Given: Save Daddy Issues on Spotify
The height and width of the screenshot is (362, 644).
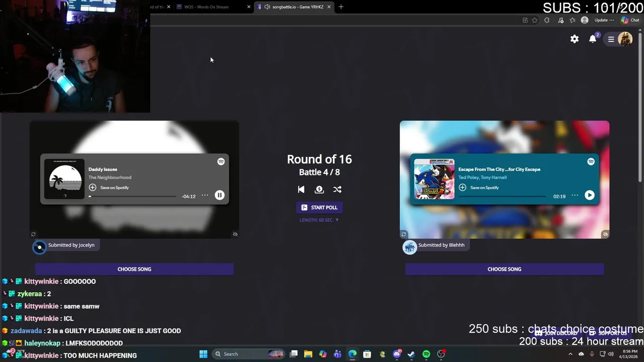Looking at the screenshot, I should [109, 188].
